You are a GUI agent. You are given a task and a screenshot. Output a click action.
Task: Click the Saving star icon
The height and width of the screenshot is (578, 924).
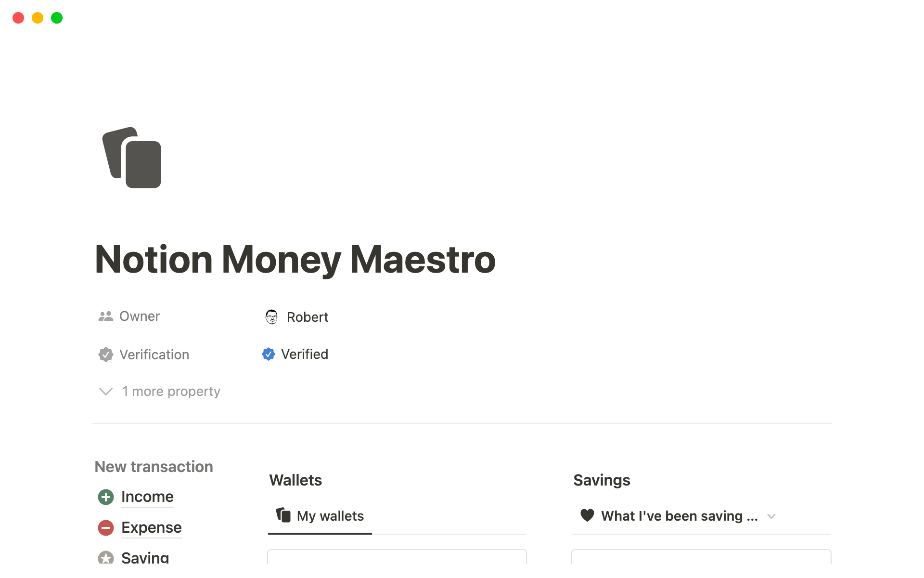(x=106, y=557)
